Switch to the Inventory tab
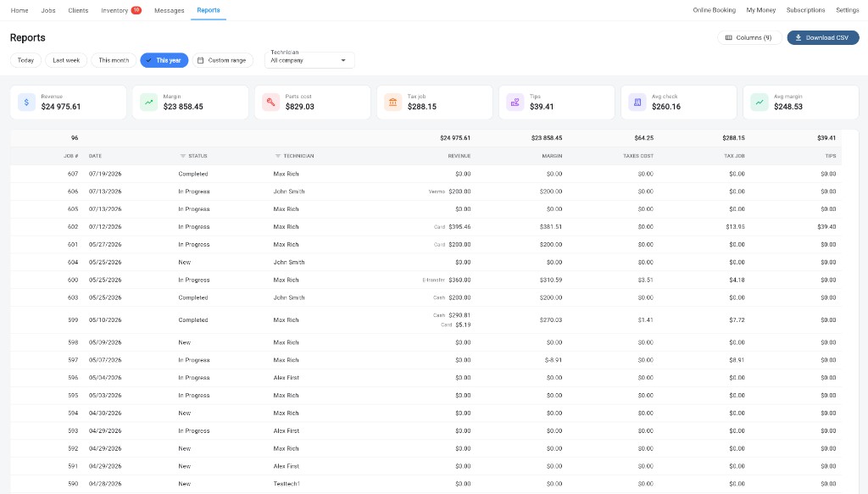868x494 pixels. [114, 10]
